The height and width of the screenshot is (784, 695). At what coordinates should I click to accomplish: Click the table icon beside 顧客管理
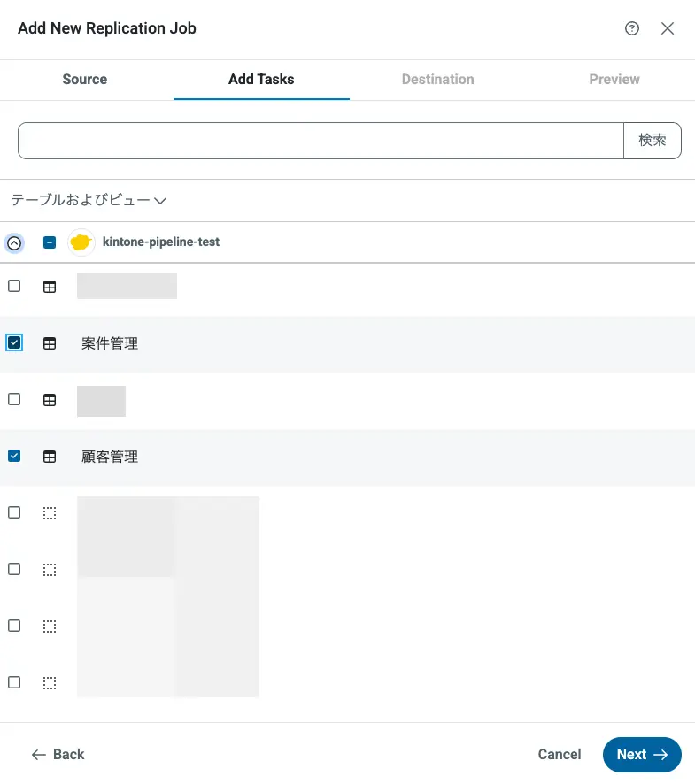click(50, 457)
